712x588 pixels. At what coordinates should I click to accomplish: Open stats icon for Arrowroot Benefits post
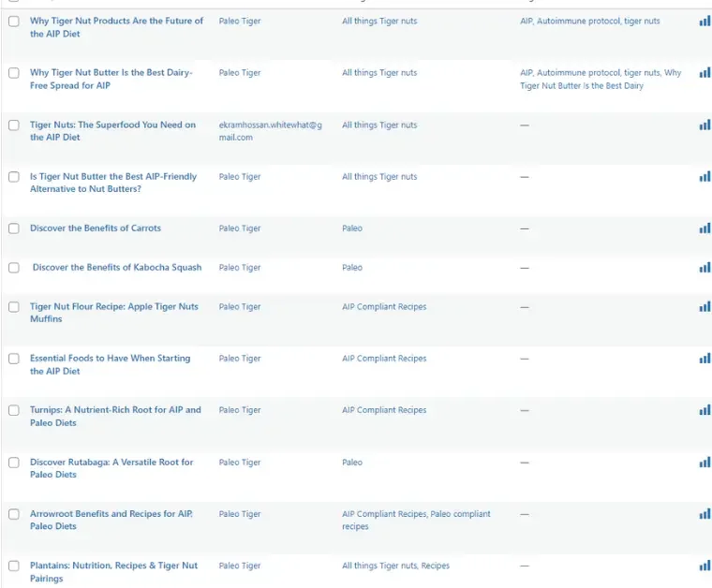(705, 514)
